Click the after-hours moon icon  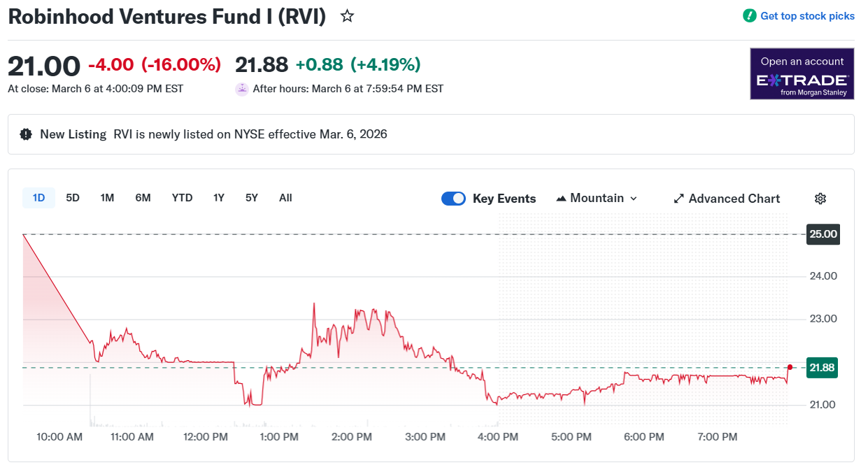241,89
